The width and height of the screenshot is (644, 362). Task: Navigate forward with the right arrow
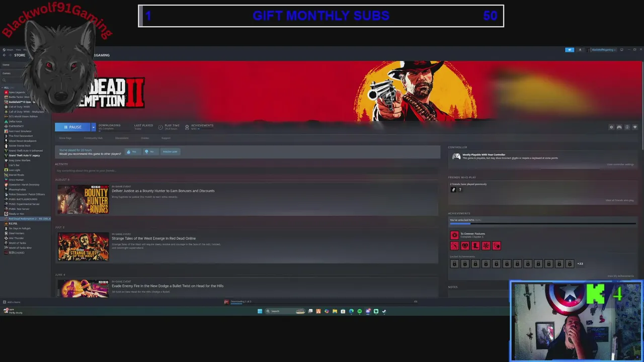10,55
